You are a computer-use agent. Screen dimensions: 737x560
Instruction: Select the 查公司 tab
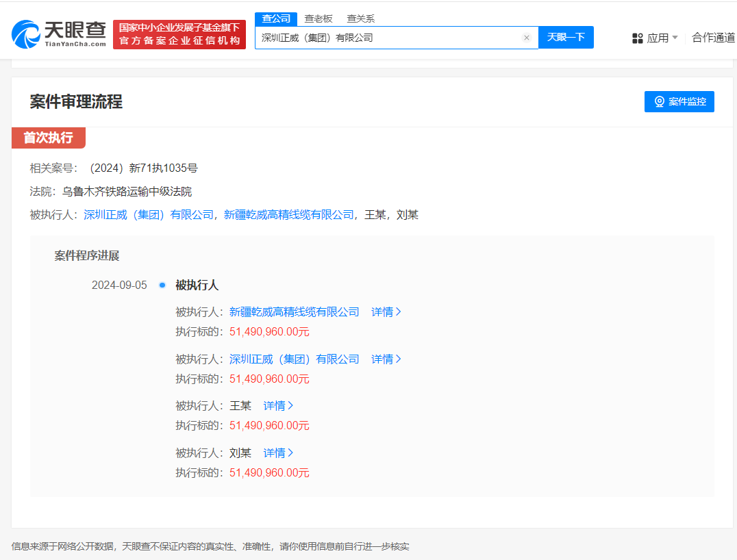coord(276,18)
